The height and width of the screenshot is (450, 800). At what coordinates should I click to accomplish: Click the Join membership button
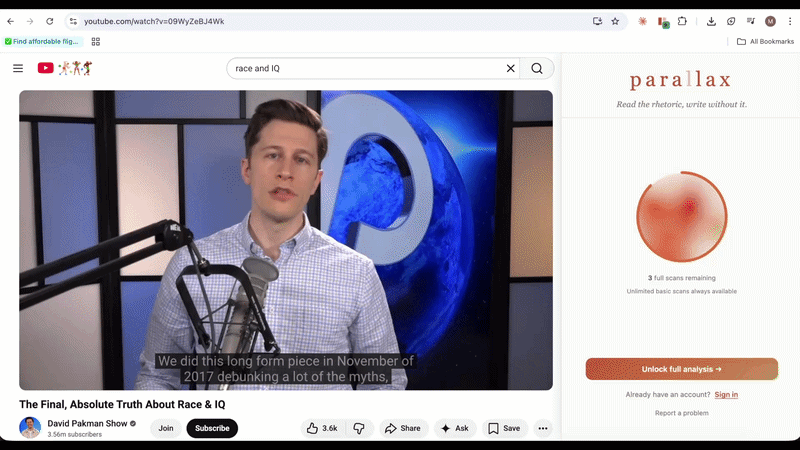tap(166, 428)
